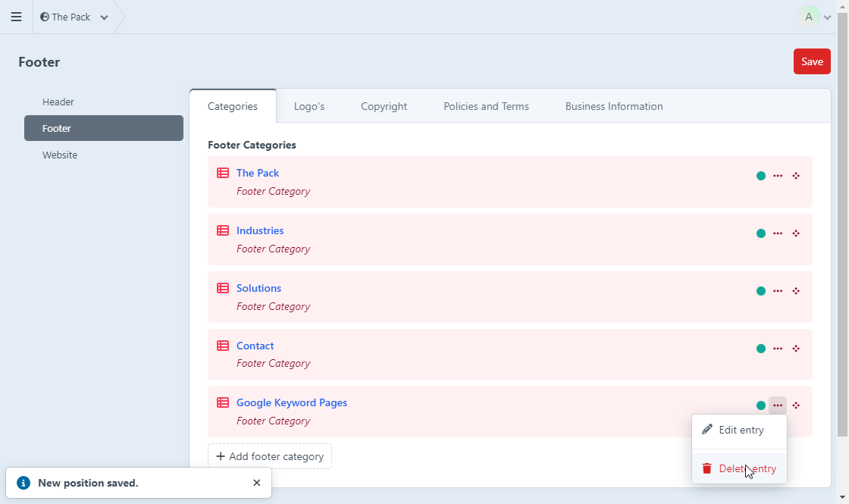This screenshot has height=504, width=849.
Task: Open the hamburger navigation menu
Action: tap(16, 17)
